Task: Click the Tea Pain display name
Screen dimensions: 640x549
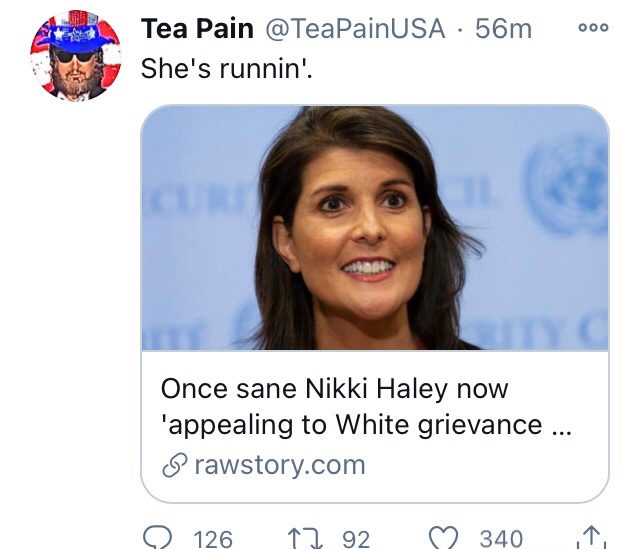Action: pos(196,29)
